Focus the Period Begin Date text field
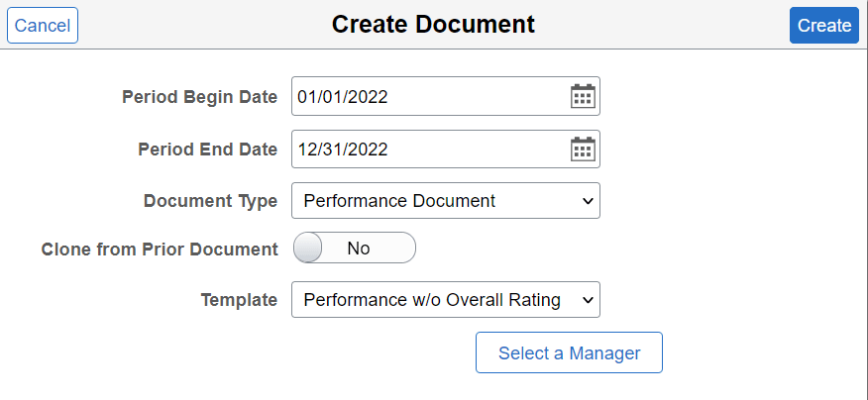 (x=428, y=96)
